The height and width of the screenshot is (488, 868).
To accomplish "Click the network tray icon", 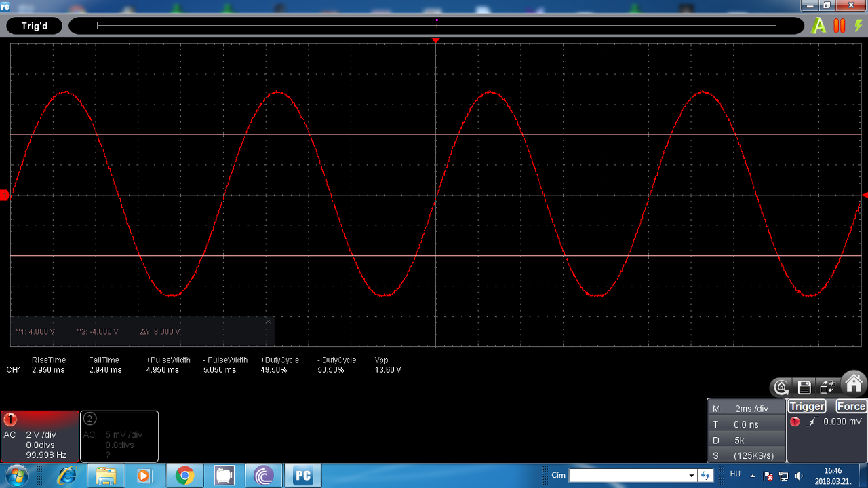I will (783, 475).
